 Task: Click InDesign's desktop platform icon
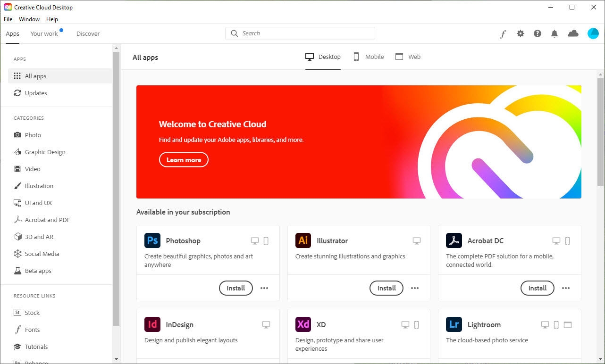(266, 325)
